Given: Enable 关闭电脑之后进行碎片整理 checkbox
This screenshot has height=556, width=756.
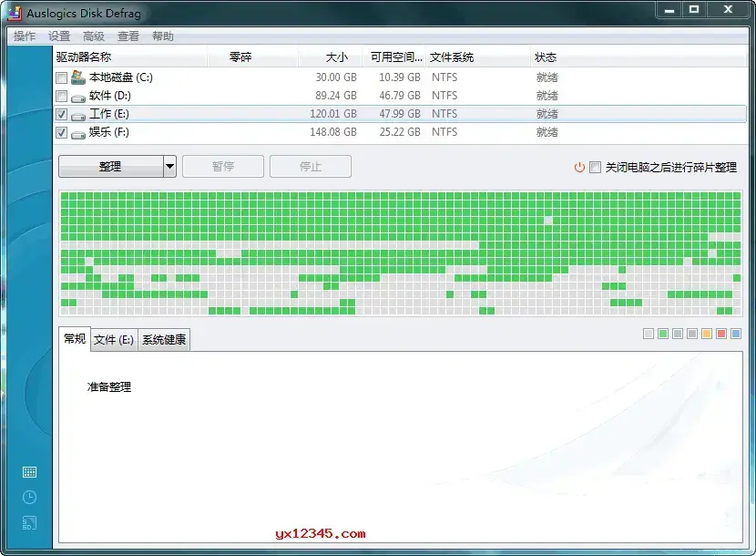Looking at the screenshot, I should point(596,168).
